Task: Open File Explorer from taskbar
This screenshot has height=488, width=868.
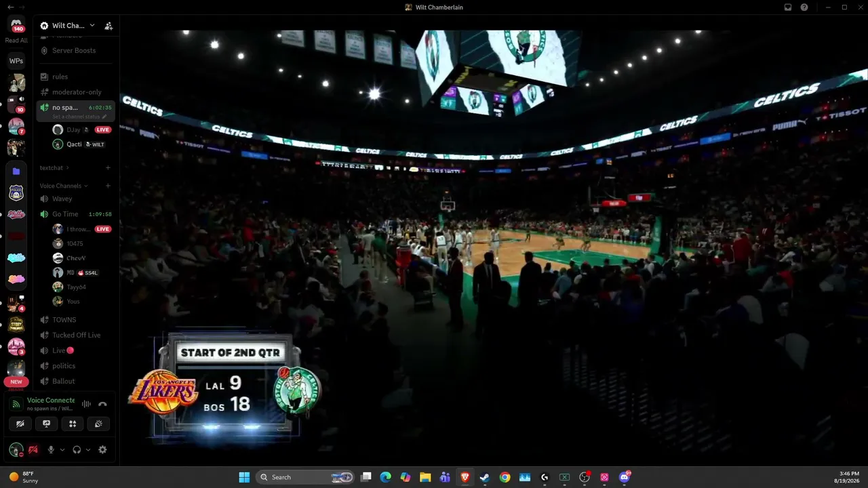Action: click(x=425, y=477)
